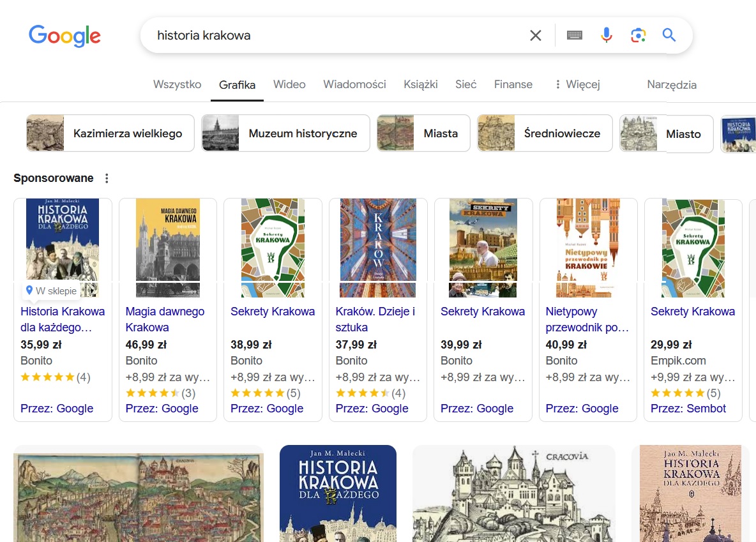Clear the search box with the X icon
This screenshot has width=756, height=542.
click(535, 36)
